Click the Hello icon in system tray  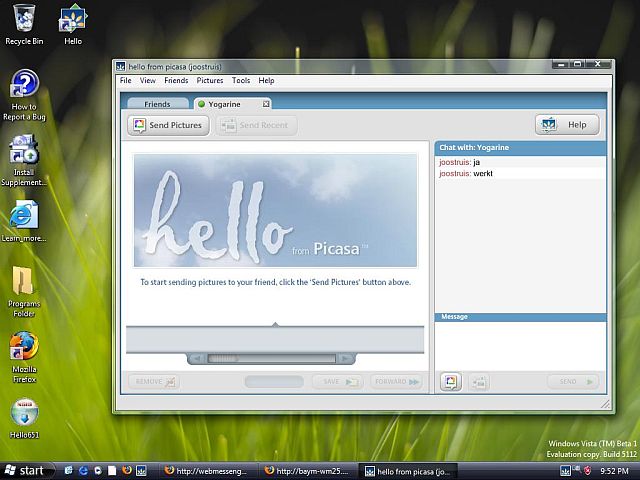click(x=565, y=471)
